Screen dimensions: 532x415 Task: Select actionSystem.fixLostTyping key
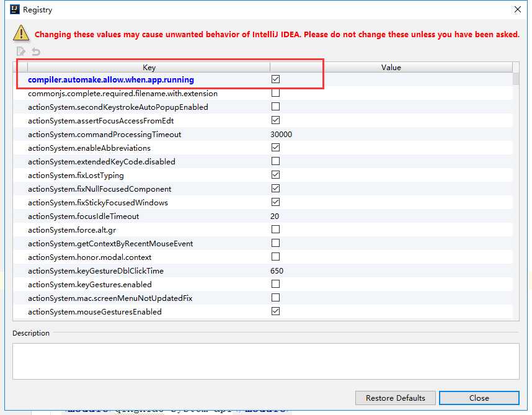76,175
